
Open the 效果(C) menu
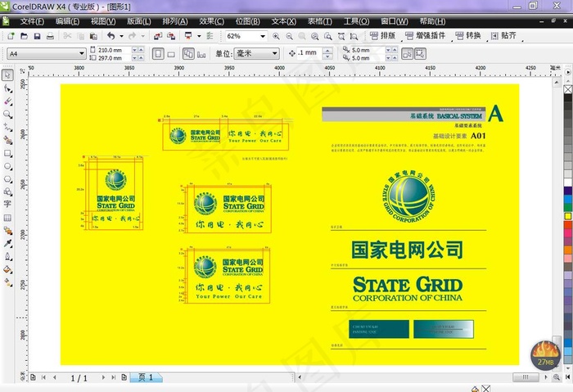(x=211, y=21)
